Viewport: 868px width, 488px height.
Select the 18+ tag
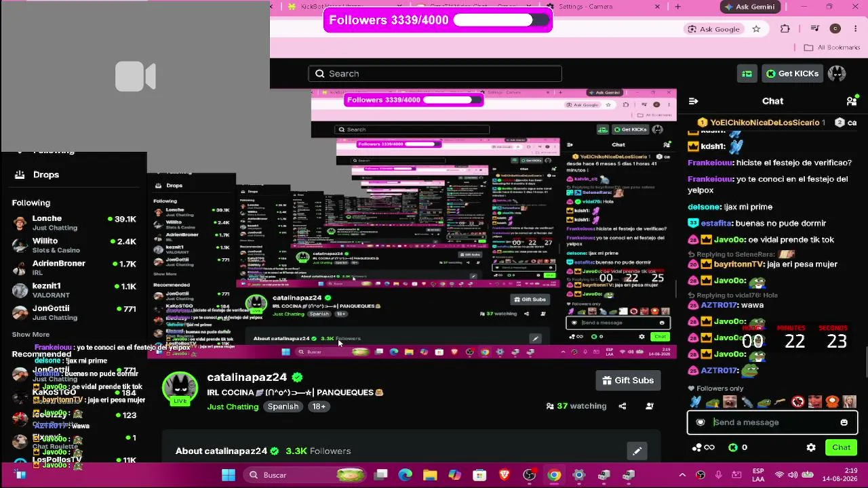click(319, 407)
